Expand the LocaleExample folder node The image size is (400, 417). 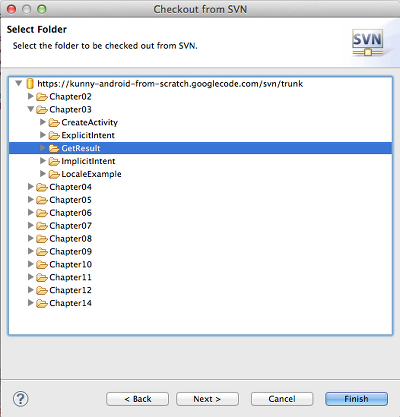[x=42, y=173]
